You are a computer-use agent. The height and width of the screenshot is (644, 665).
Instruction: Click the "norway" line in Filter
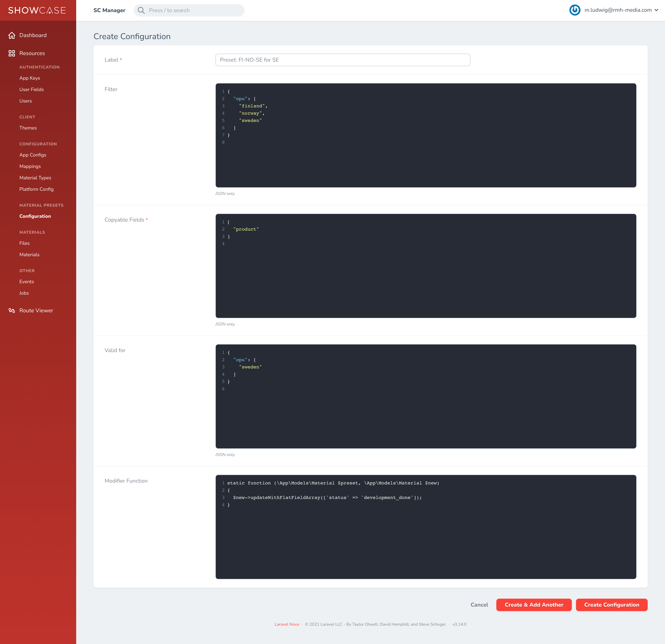tap(252, 113)
